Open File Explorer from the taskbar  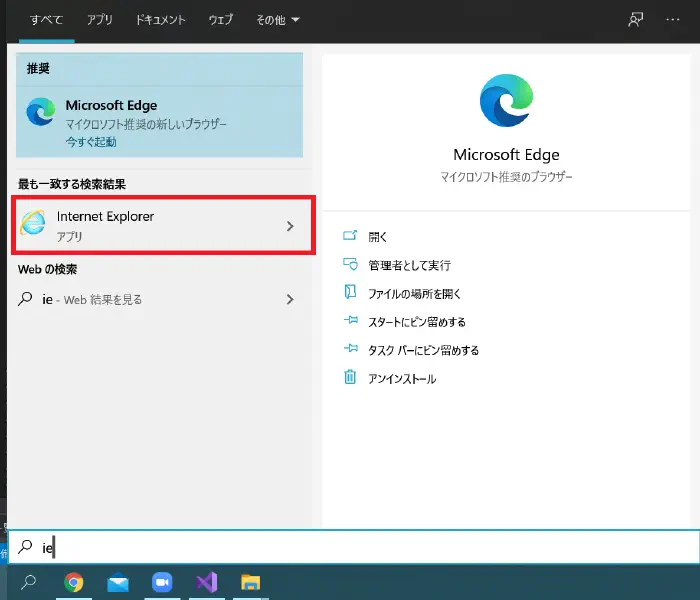(x=251, y=582)
